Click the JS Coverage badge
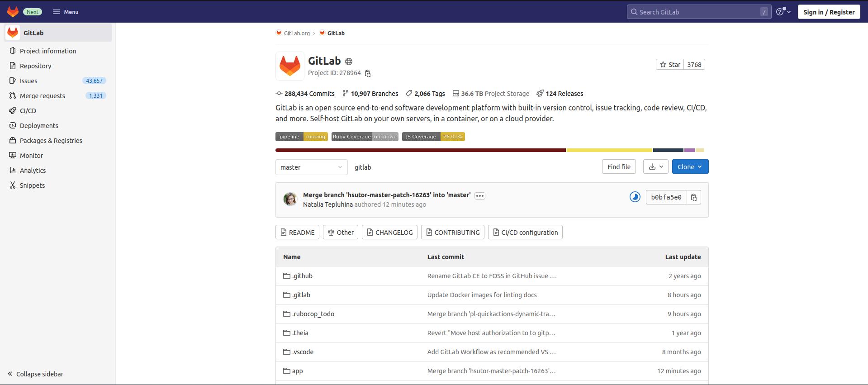The image size is (868, 385). (x=433, y=137)
